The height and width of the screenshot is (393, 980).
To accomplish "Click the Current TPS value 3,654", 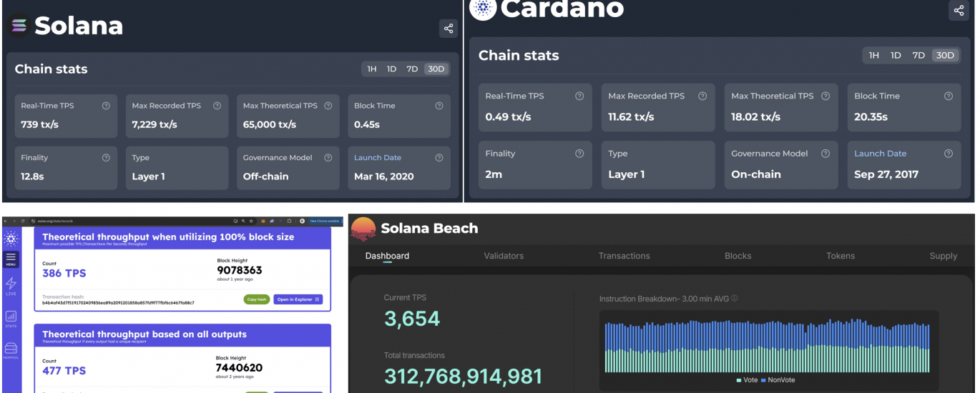I will tap(412, 319).
